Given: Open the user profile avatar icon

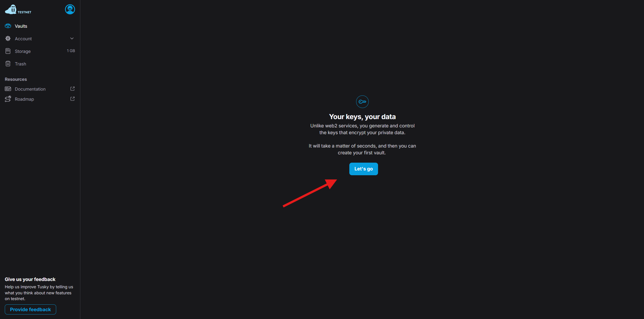Looking at the screenshot, I should click(x=70, y=9).
